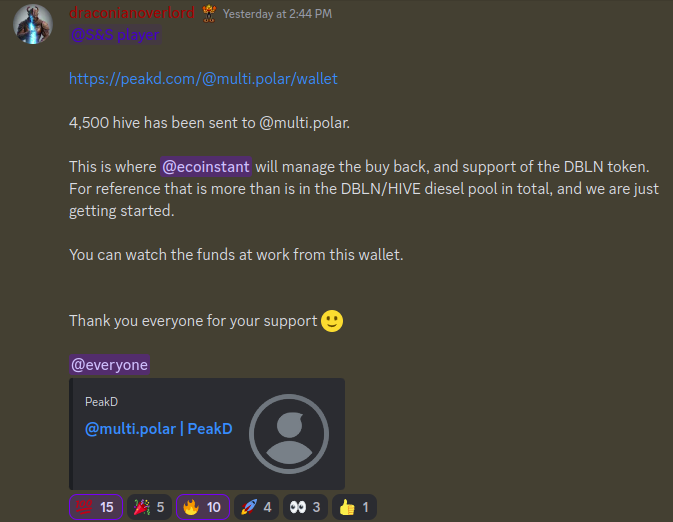
Task: Open the peakd.com multi.polar wallet link
Action: pyautogui.click(x=203, y=79)
